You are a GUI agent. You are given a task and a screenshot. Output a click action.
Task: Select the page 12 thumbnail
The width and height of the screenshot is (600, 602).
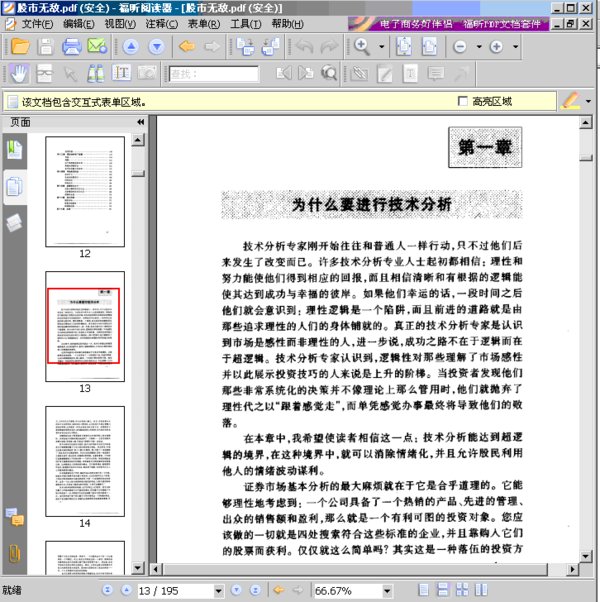tap(85, 192)
